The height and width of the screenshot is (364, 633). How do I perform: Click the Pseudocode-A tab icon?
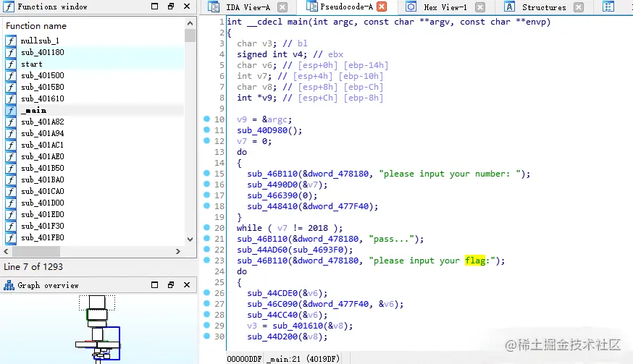point(311,7)
